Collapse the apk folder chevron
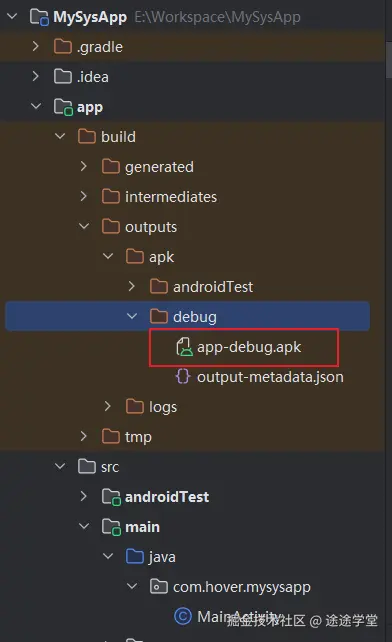The height and width of the screenshot is (642, 392). [108, 256]
